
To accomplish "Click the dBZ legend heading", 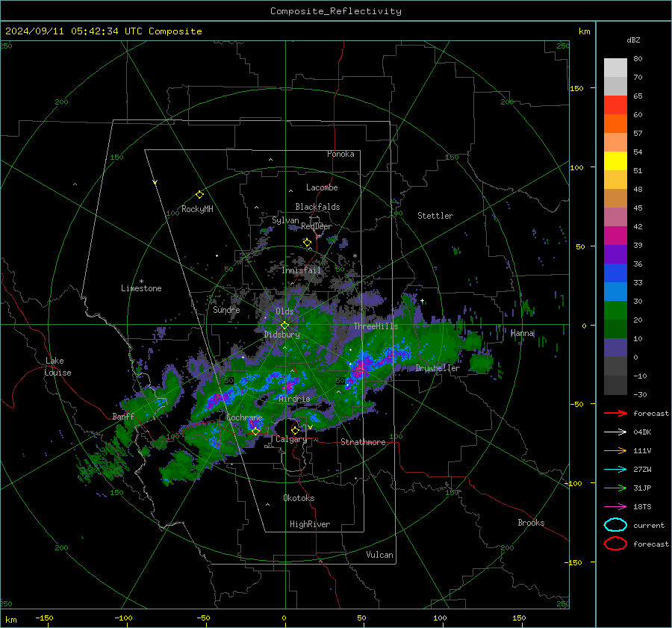I will [633, 40].
